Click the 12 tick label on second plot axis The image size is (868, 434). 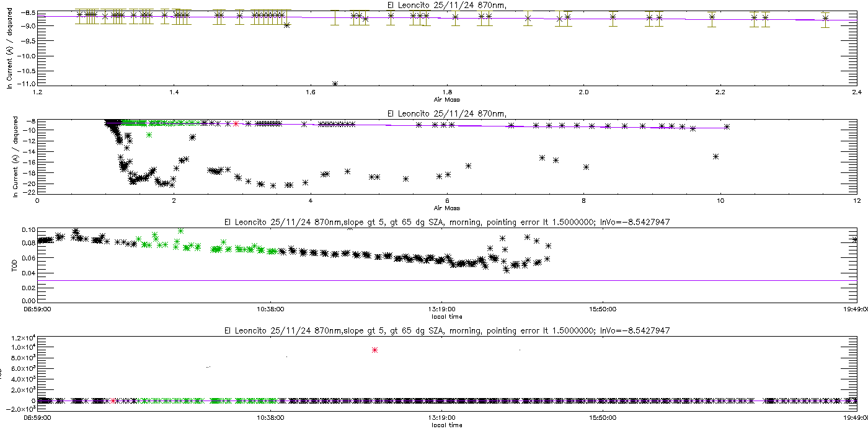(x=856, y=201)
